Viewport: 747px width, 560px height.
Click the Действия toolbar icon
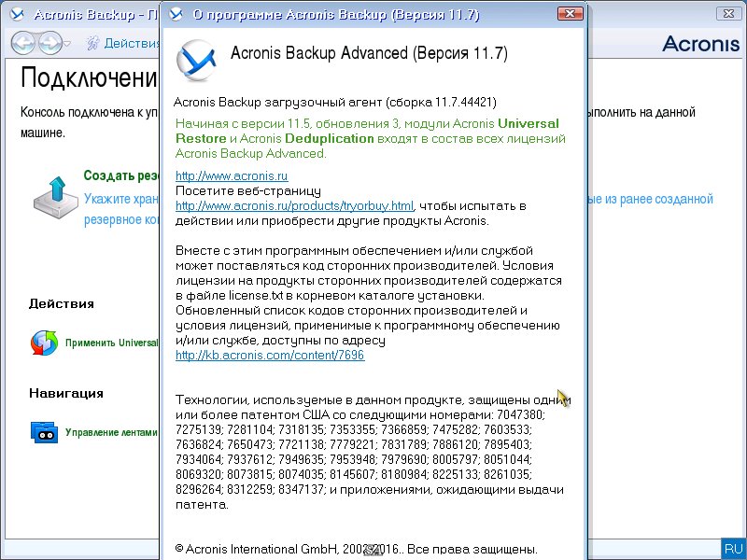(x=92, y=43)
